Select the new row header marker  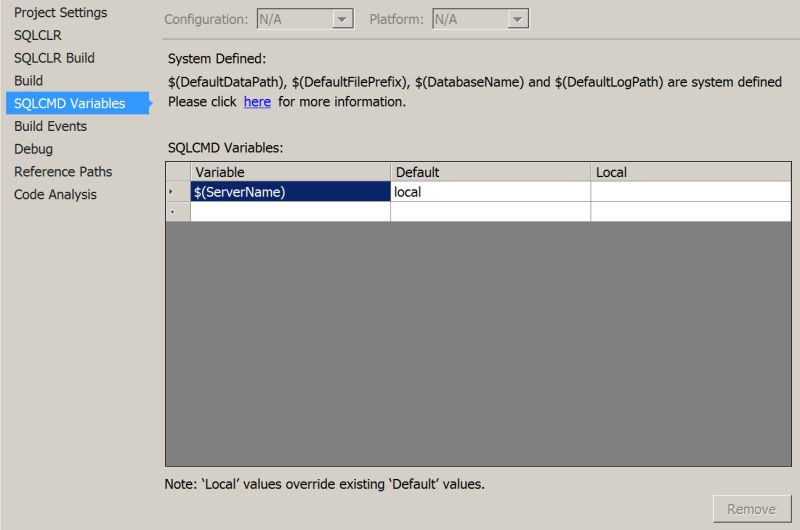pos(178,212)
